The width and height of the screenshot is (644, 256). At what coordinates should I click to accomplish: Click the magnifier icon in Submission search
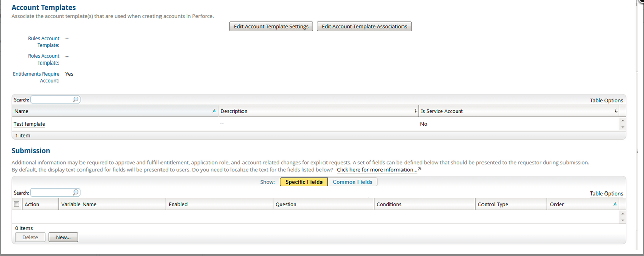(x=76, y=193)
